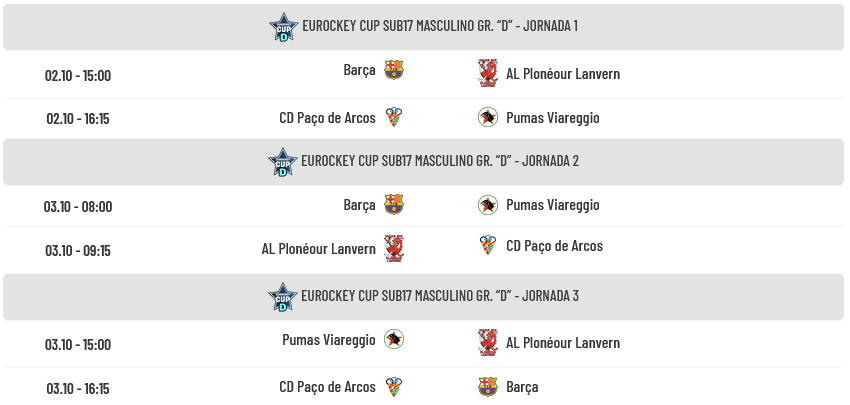Screen dimensions: 850x405
Task: Open CD Paço de Arcos name in 03.10 16:15 match
Action: (327, 387)
